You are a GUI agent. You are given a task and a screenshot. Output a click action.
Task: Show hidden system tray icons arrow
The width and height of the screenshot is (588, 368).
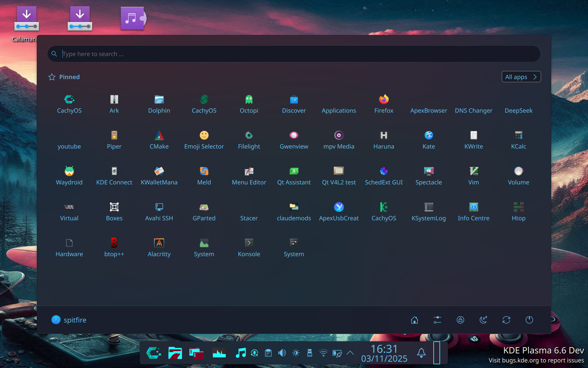pos(350,353)
